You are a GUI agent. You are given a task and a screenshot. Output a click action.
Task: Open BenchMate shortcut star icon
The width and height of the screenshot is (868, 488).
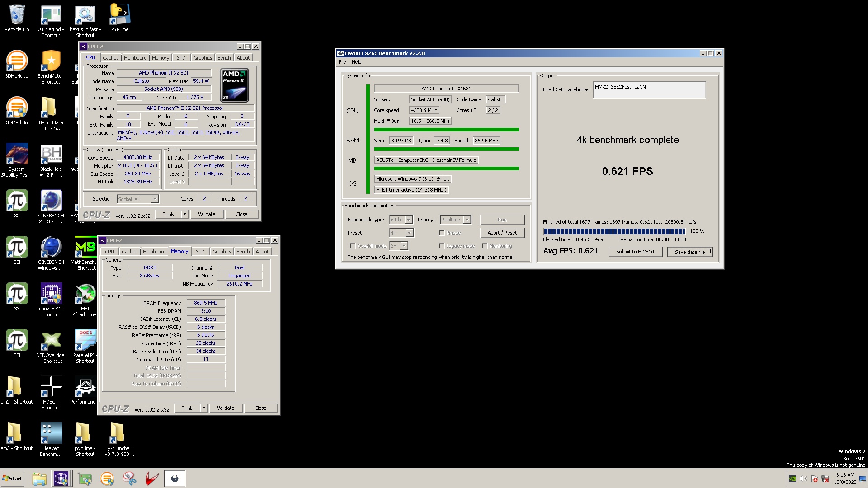(51, 67)
